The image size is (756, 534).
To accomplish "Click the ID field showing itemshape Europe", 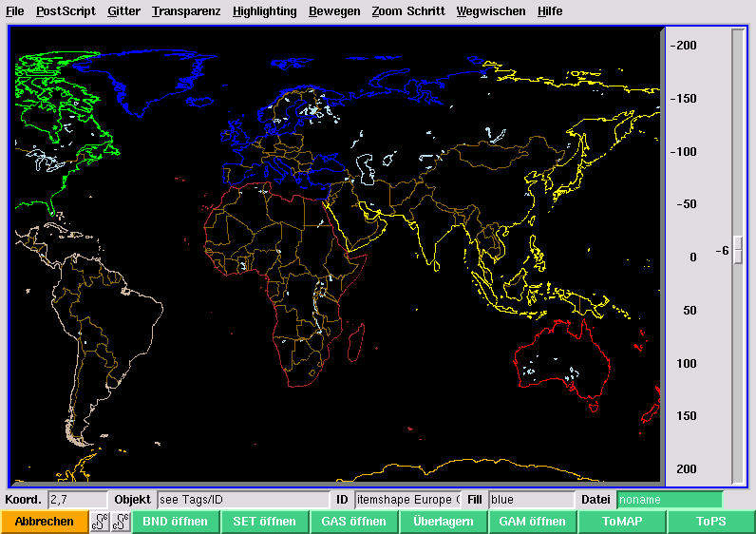I will tap(407, 500).
